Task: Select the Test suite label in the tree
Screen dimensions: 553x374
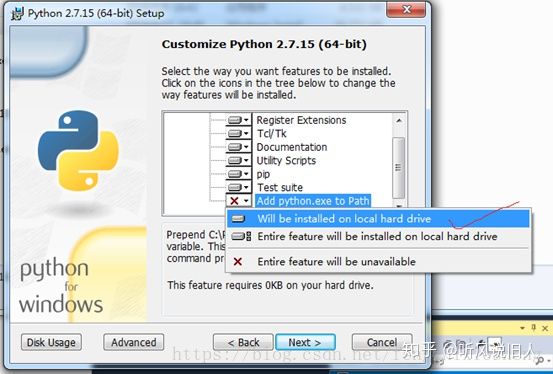Action: click(280, 187)
